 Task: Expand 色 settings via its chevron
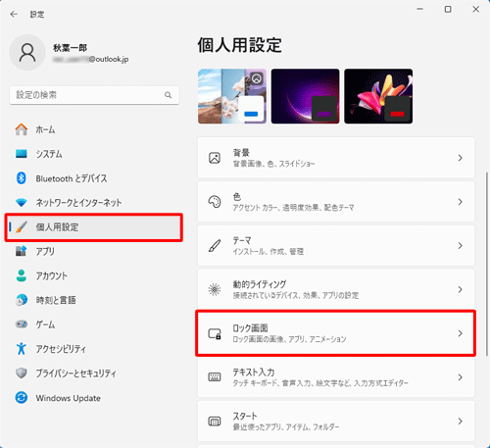[x=460, y=202]
